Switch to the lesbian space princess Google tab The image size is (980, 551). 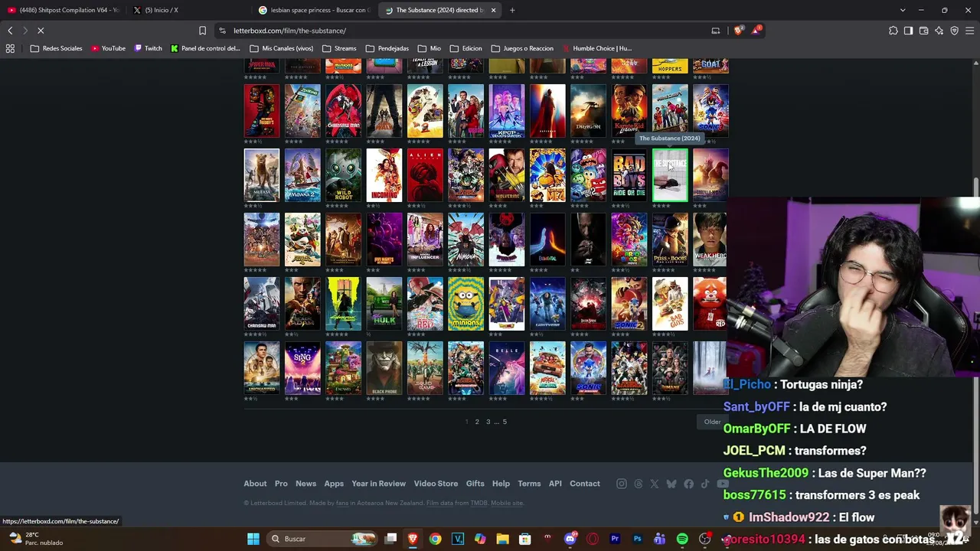(315, 10)
